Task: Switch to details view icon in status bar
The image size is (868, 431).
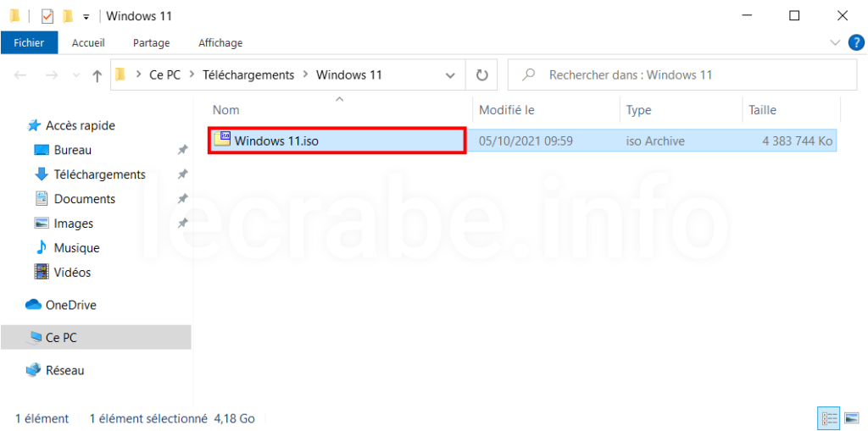Action: click(829, 418)
